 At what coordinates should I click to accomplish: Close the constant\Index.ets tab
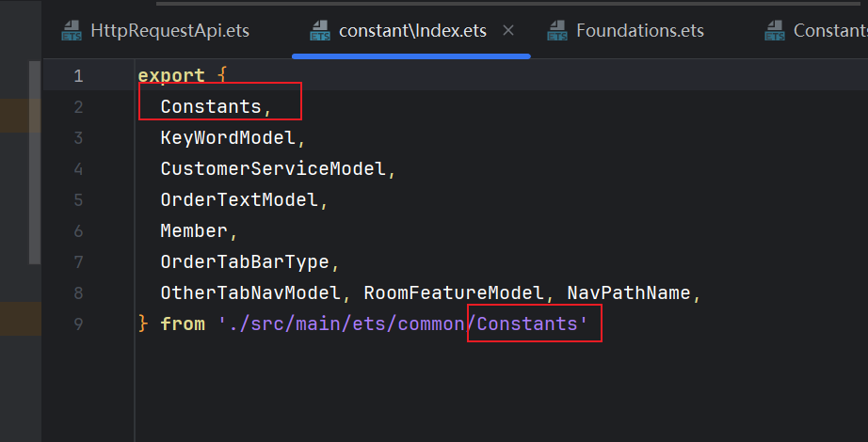click(508, 31)
